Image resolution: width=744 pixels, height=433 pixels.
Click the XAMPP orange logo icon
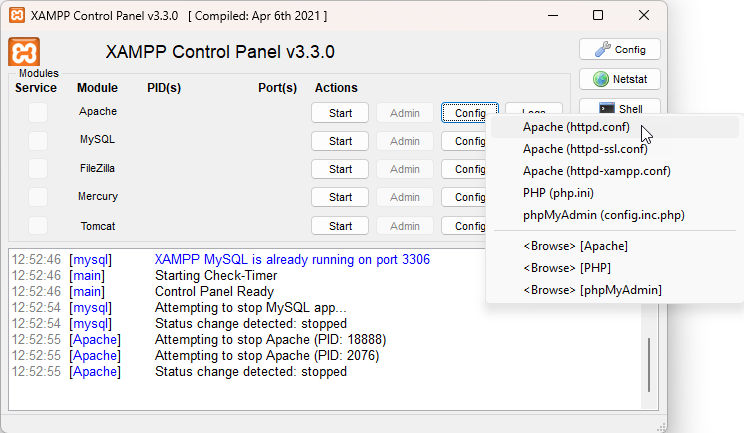pyautogui.click(x=24, y=52)
